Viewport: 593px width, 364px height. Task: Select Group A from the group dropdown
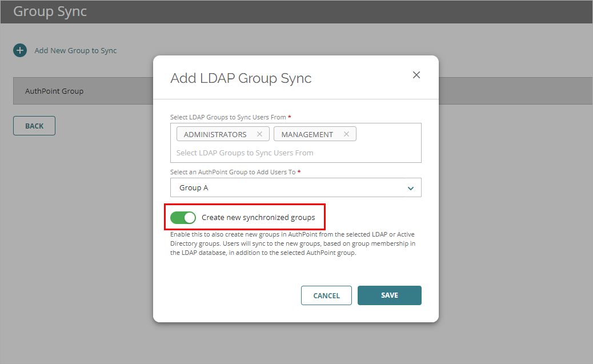pos(296,187)
